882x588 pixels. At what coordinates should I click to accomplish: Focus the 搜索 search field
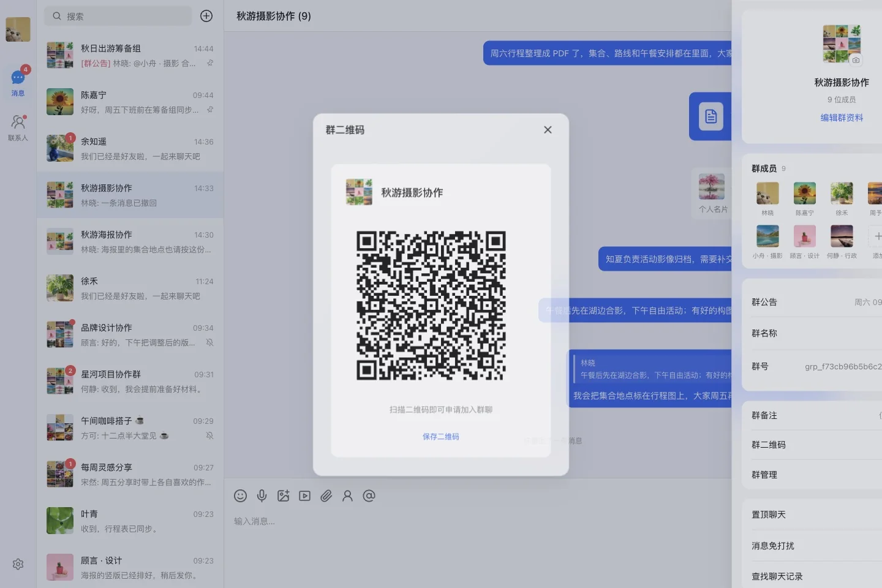(x=118, y=16)
